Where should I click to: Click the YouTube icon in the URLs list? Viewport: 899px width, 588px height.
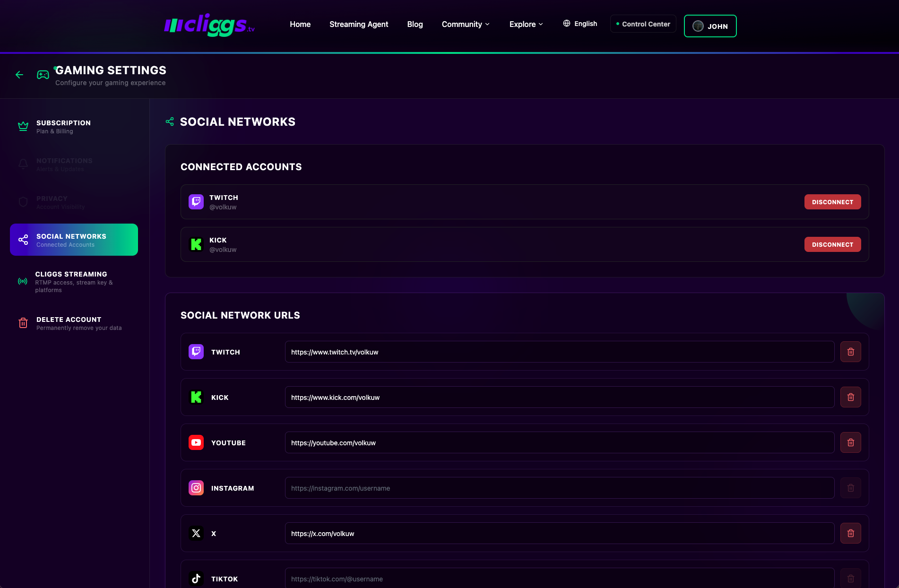click(x=196, y=442)
